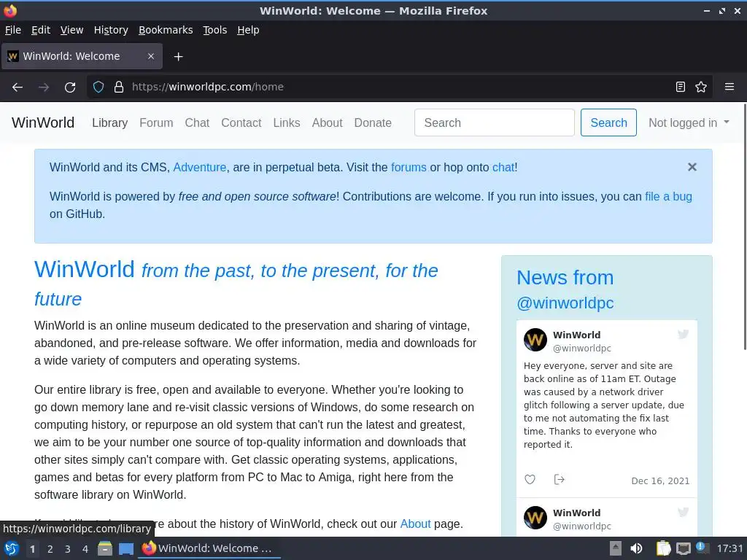Open the Bookmarks menu
The width and height of the screenshot is (747, 560).
(x=166, y=30)
